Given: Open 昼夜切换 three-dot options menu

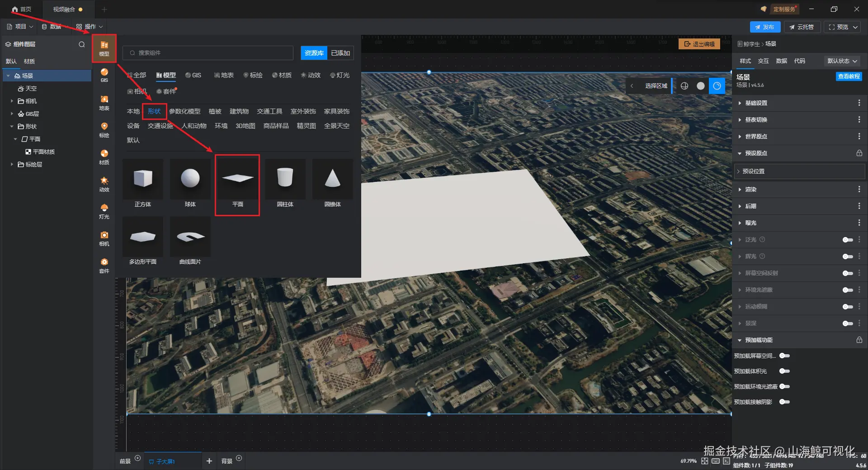Looking at the screenshot, I should pos(859,120).
